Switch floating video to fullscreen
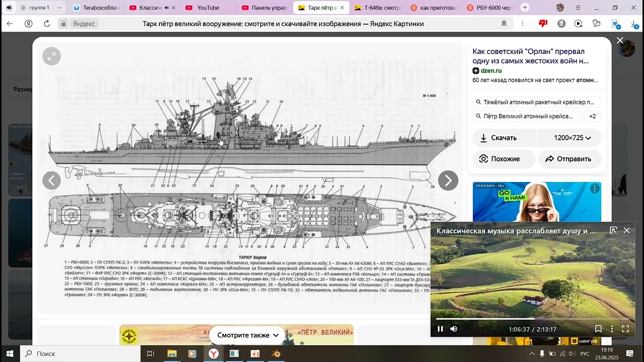This screenshot has width=644, height=362. pyautogui.click(x=625, y=329)
